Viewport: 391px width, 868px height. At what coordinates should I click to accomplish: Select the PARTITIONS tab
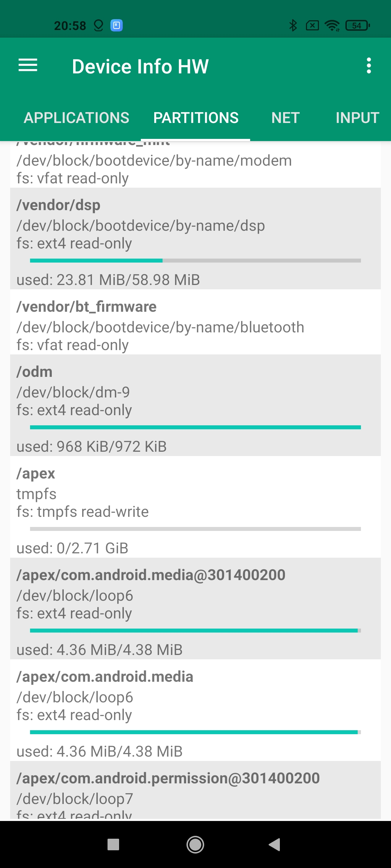196,118
